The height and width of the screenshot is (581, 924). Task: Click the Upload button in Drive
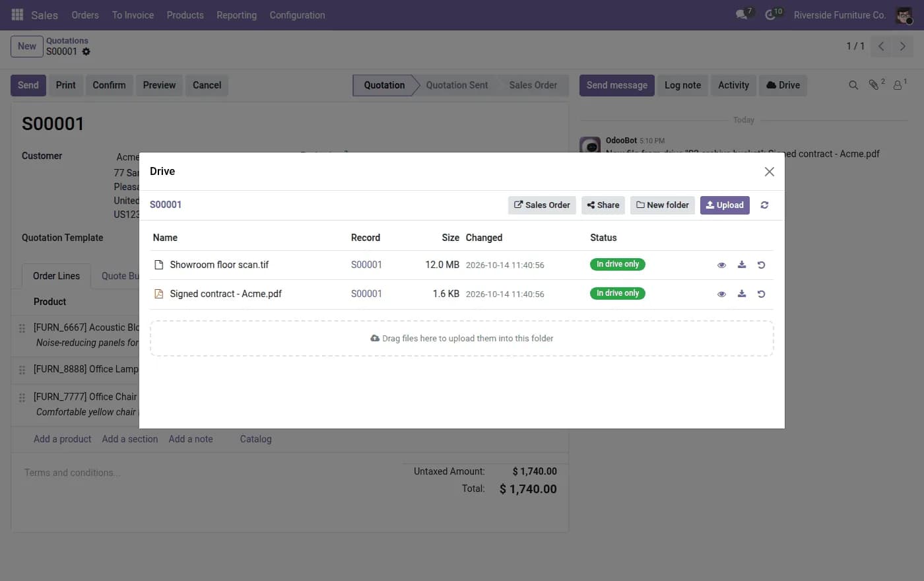coord(725,205)
